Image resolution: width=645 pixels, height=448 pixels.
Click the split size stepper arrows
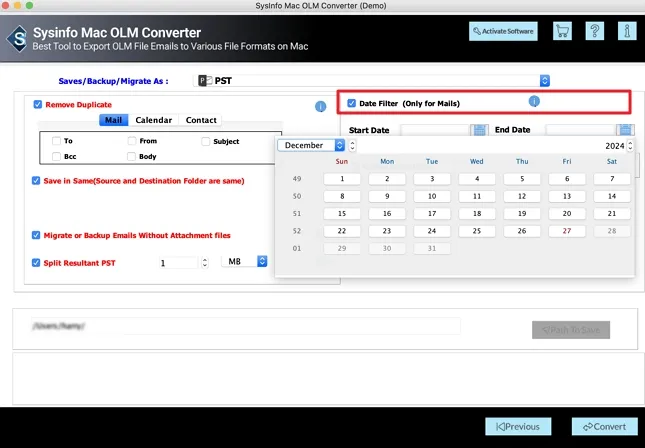coord(205,262)
